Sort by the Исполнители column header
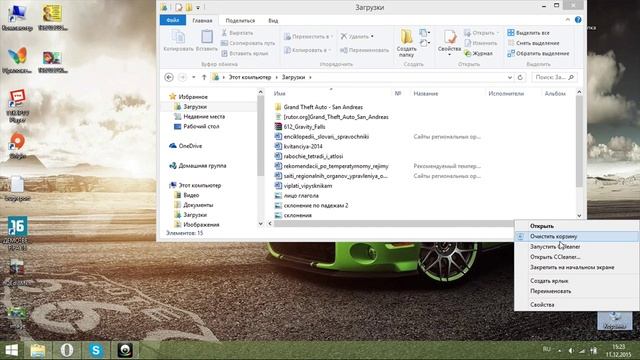This screenshot has width=640, height=360. pyautogui.click(x=506, y=93)
